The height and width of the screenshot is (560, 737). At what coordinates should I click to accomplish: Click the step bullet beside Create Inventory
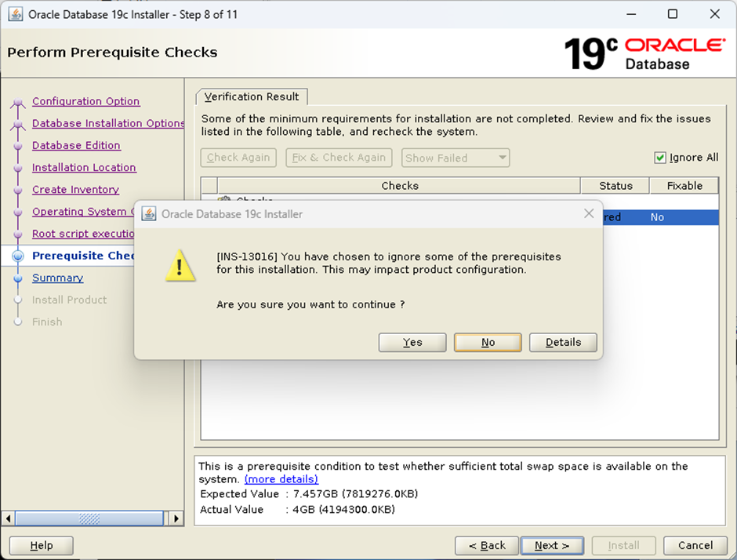(18, 190)
